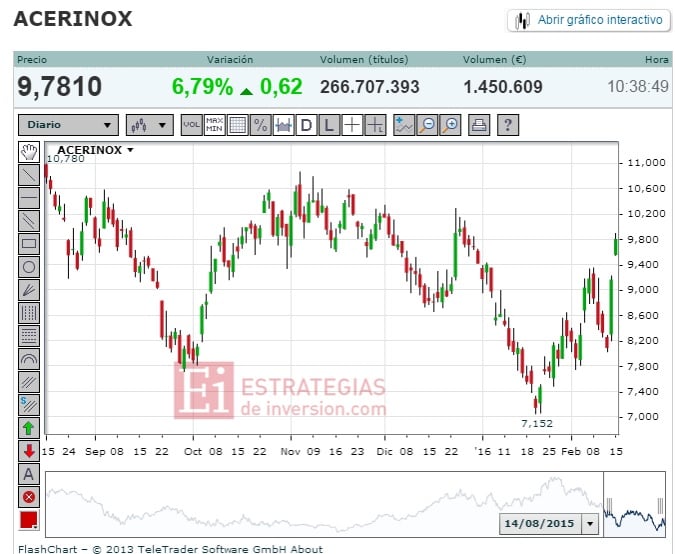This screenshot has height=554, width=675.
Task: Open the help question mark
Action: pyautogui.click(x=508, y=125)
